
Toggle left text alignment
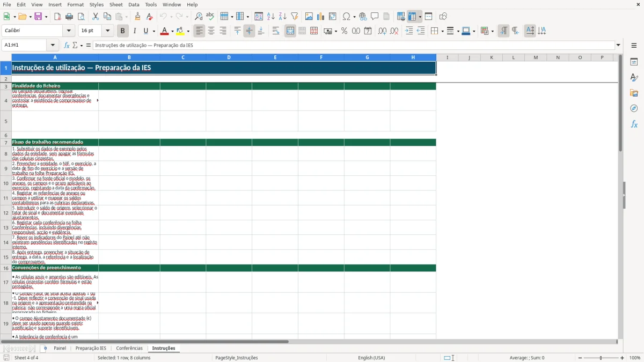[199, 31]
